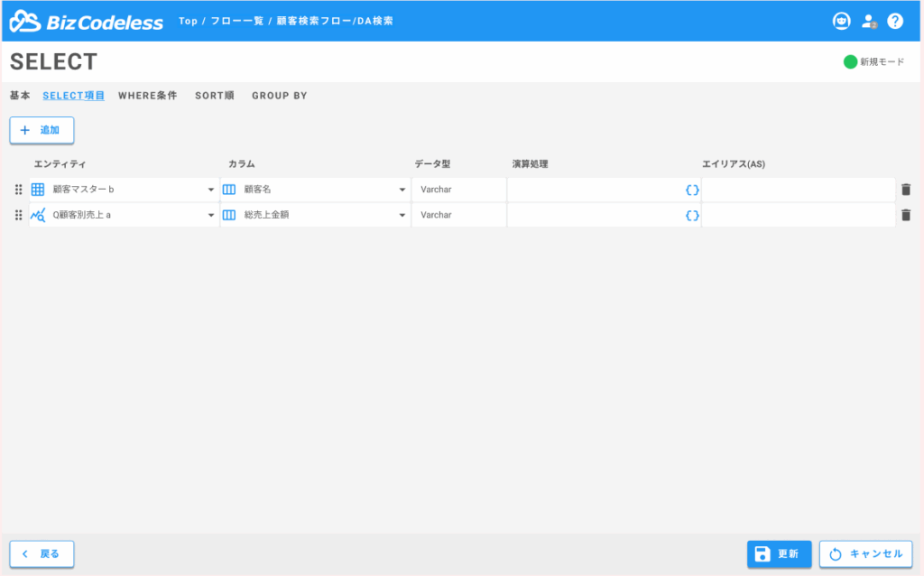Expand the 顧客名 column dropdown
The image size is (924, 576).
402,190
